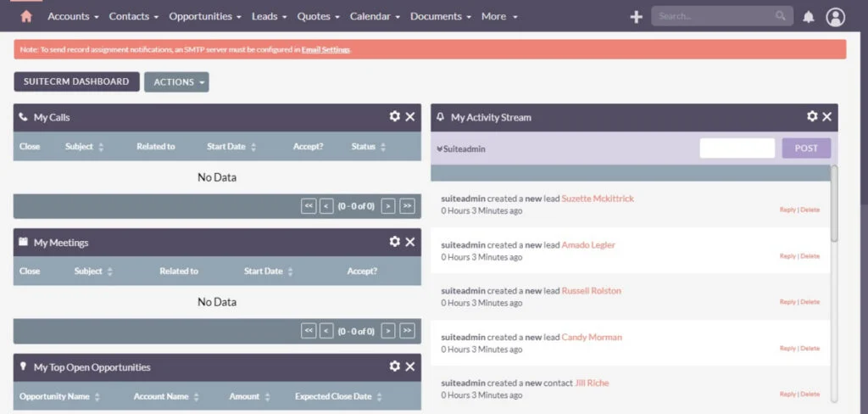Screen dimensions: 868x414
Task: Reply to the Candy Morman activity
Action: tap(787, 348)
